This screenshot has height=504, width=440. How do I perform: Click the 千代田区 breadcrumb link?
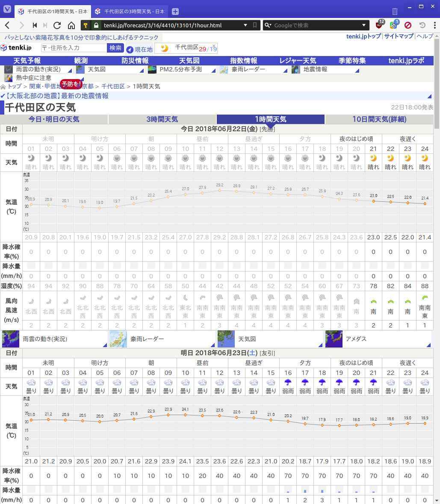pos(113,86)
